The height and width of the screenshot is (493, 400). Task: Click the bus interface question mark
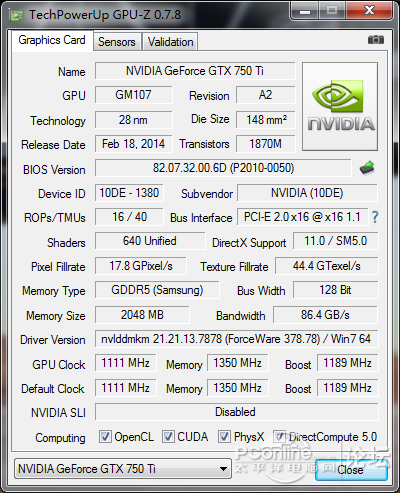[x=375, y=217]
